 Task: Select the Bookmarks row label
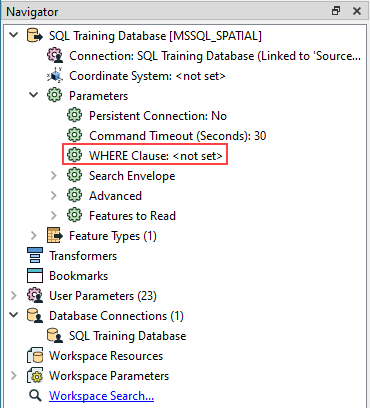(78, 276)
